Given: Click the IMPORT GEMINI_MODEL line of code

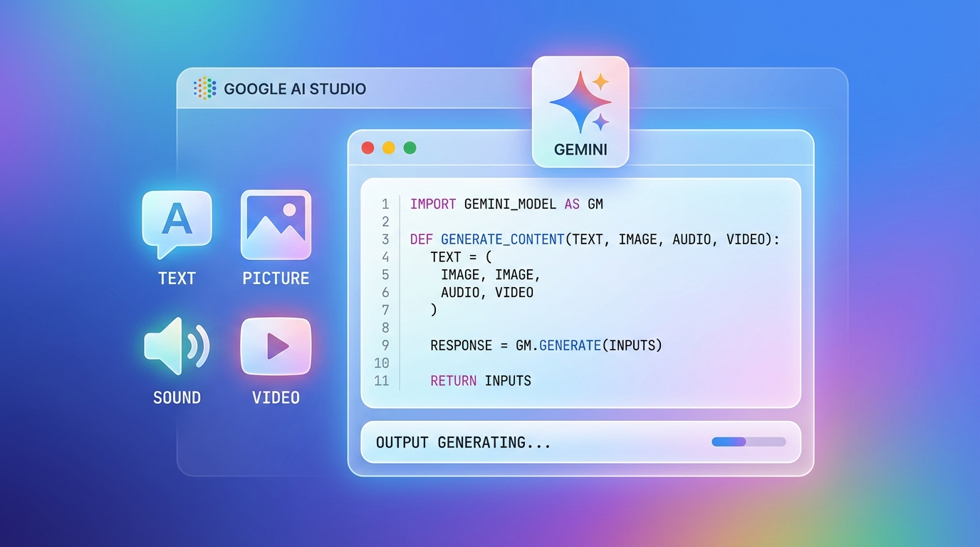Looking at the screenshot, I should pos(506,204).
